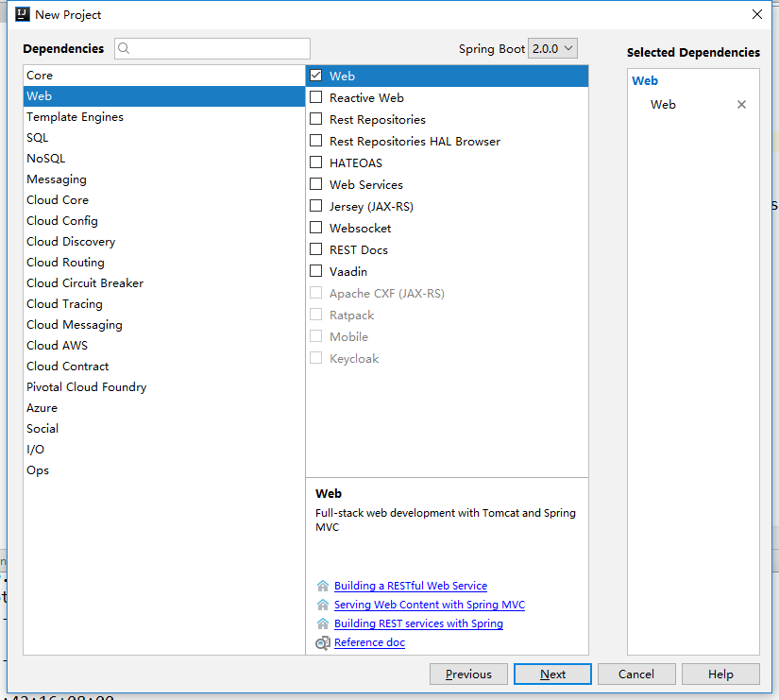The image size is (779, 700).
Task: Focus the Dependencies search field
Action: click(212, 49)
